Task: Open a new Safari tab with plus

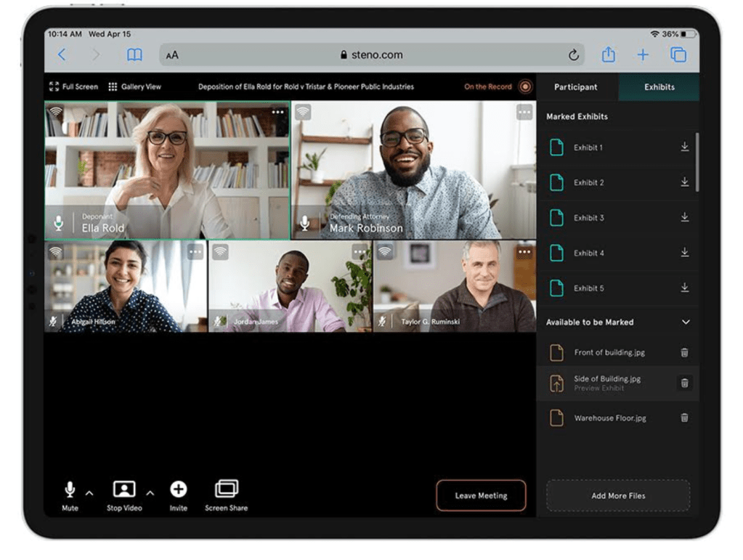Action: point(643,55)
